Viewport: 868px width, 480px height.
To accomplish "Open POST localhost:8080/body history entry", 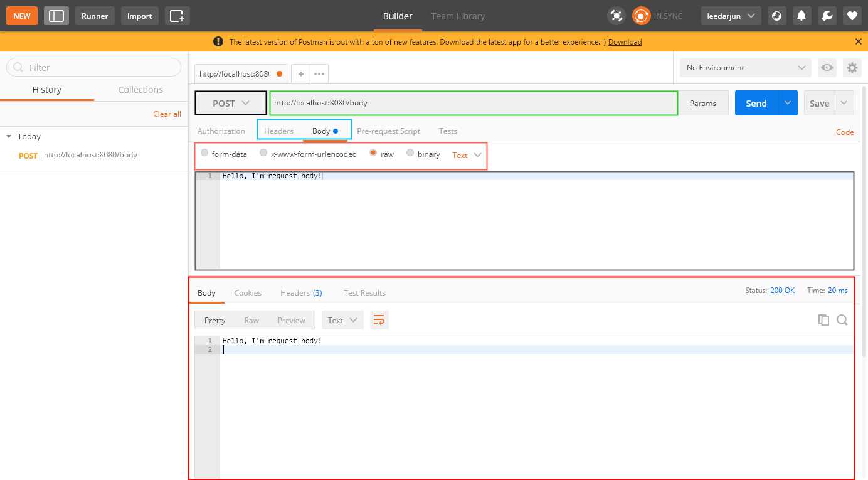I will pos(93,155).
